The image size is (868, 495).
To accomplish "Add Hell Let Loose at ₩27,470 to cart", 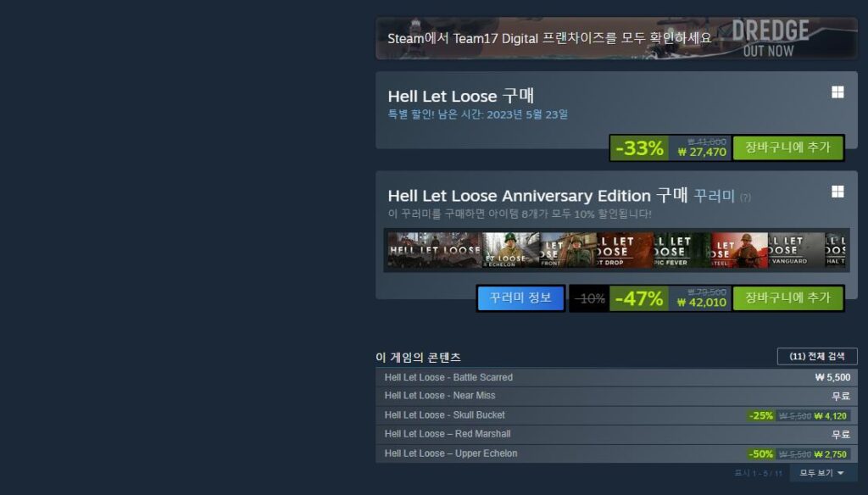I will [787, 147].
